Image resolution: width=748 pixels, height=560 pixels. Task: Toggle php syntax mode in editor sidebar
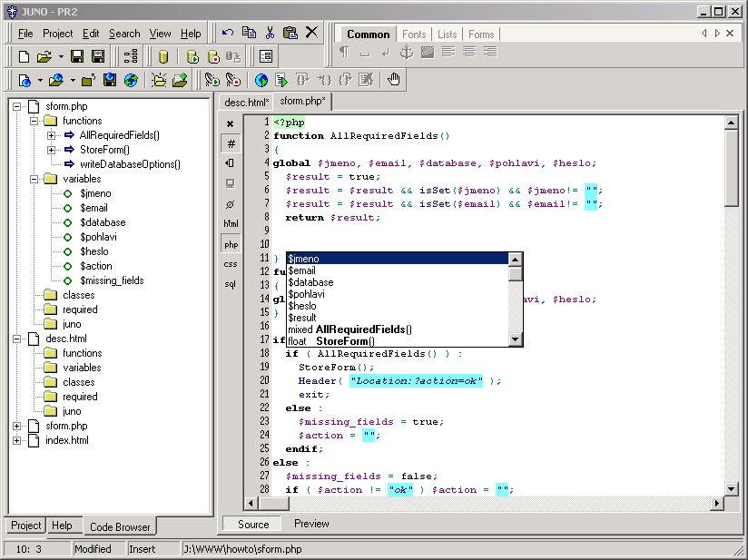coord(231,244)
